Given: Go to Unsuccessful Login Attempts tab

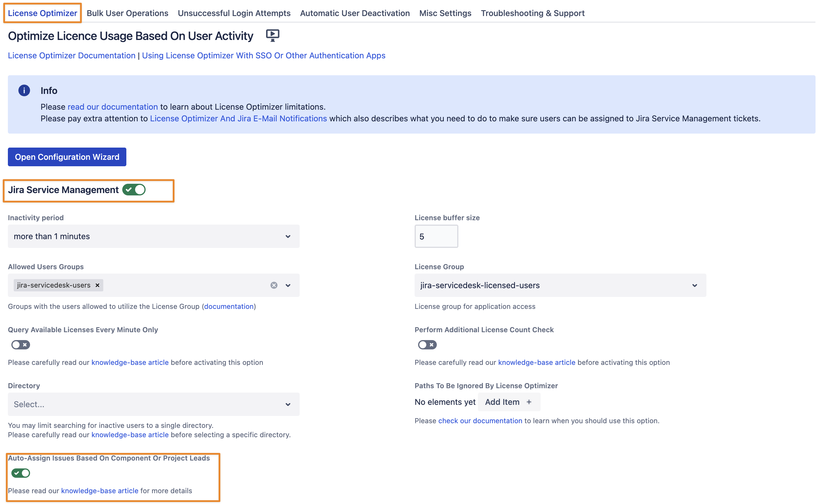Looking at the screenshot, I should coord(234,13).
